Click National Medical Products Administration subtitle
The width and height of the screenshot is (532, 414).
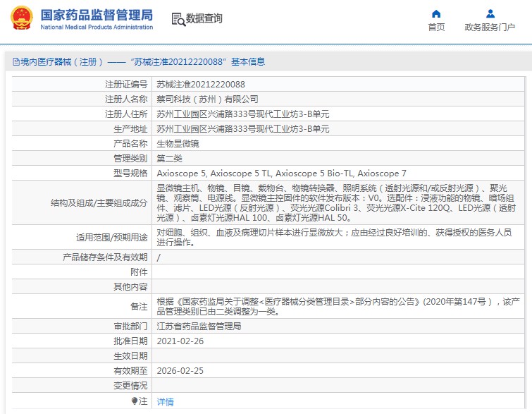[x=97, y=27]
